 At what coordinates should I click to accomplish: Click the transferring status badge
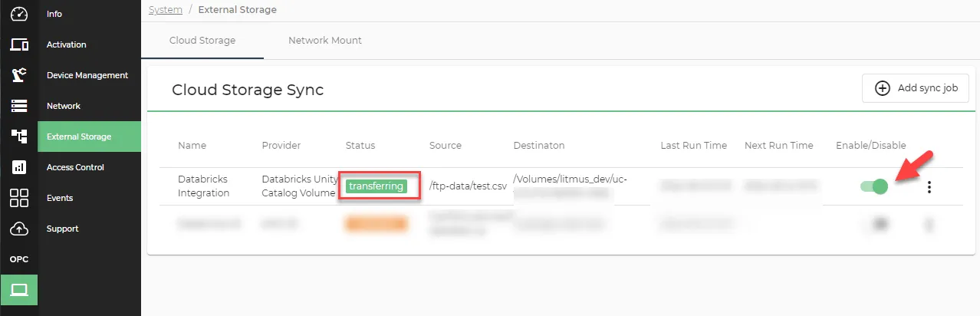[376, 186]
